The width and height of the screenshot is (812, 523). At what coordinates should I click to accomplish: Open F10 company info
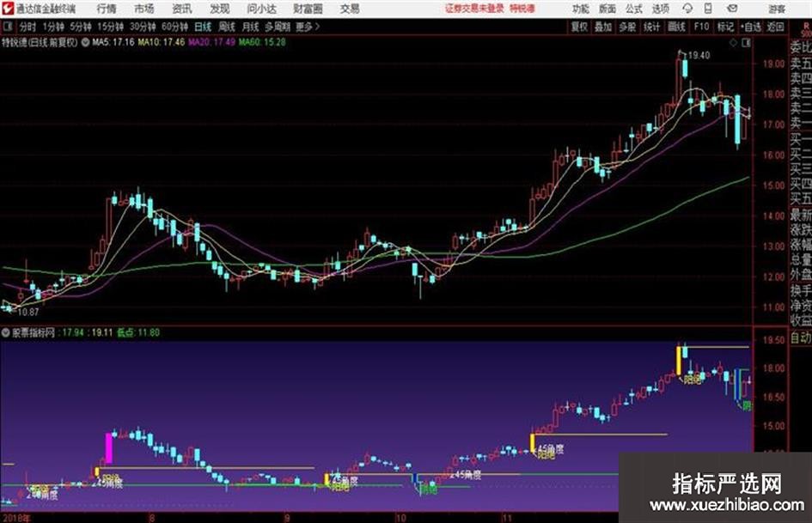pyautogui.click(x=702, y=27)
